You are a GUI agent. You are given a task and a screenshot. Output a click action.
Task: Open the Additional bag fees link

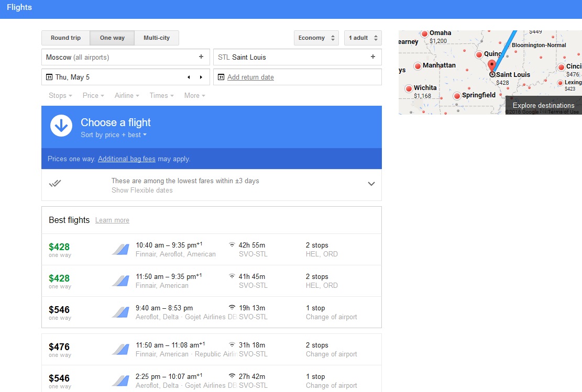pyautogui.click(x=126, y=159)
